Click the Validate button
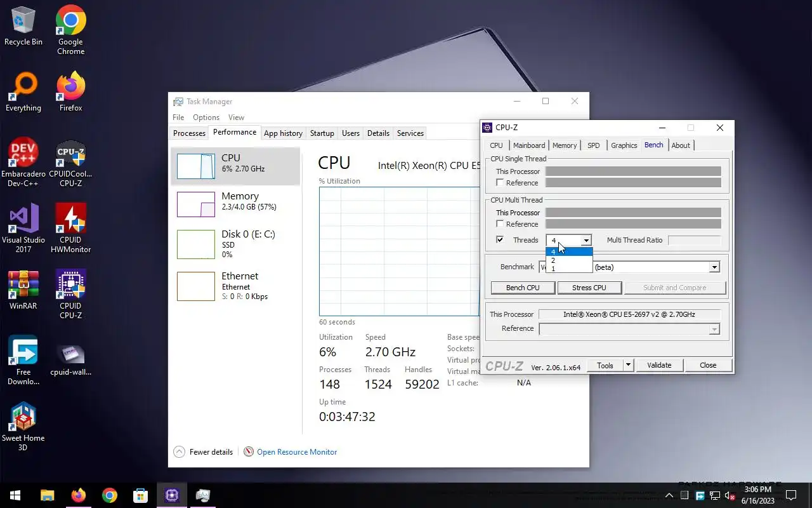Image resolution: width=812 pixels, height=508 pixels. 659,365
